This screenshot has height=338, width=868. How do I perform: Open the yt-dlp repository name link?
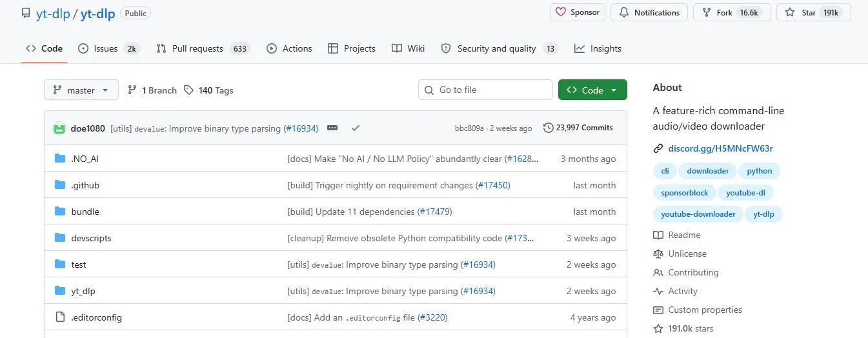(x=97, y=14)
